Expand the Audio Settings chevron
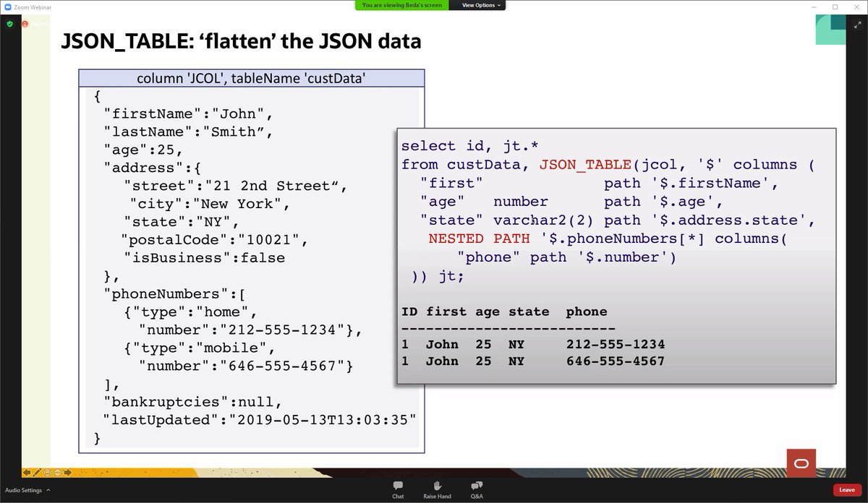The height and width of the screenshot is (503, 868). click(48, 490)
